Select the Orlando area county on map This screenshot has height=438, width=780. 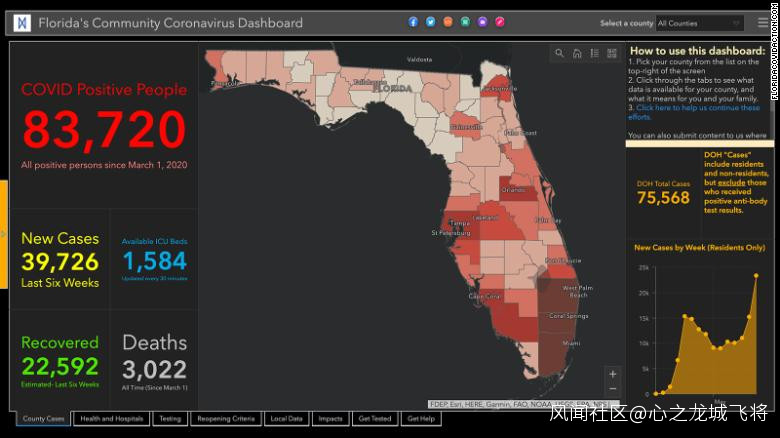click(x=517, y=189)
